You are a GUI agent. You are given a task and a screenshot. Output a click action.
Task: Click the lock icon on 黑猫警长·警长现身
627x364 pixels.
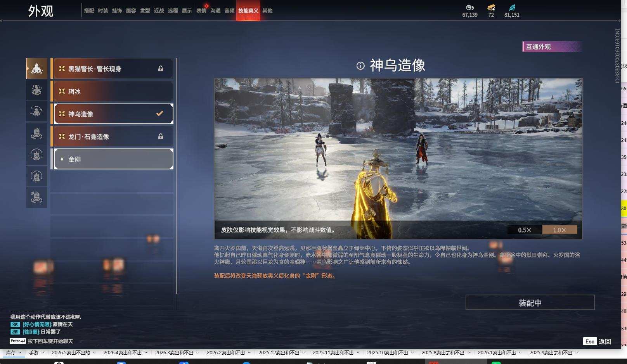point(161,69)
